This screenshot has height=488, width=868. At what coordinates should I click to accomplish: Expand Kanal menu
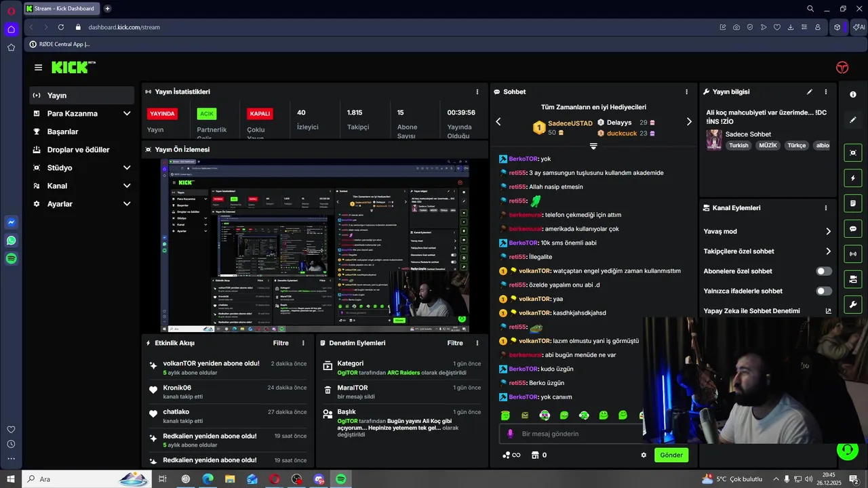(127, 186)
